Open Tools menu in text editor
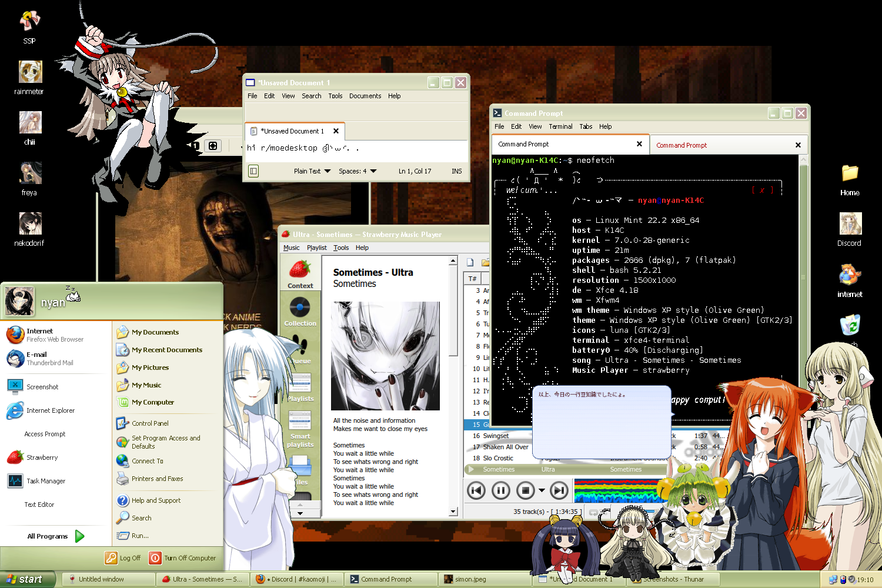Image resolution: width=882 pixels, height=588 pixels. (x=335, y=96)
